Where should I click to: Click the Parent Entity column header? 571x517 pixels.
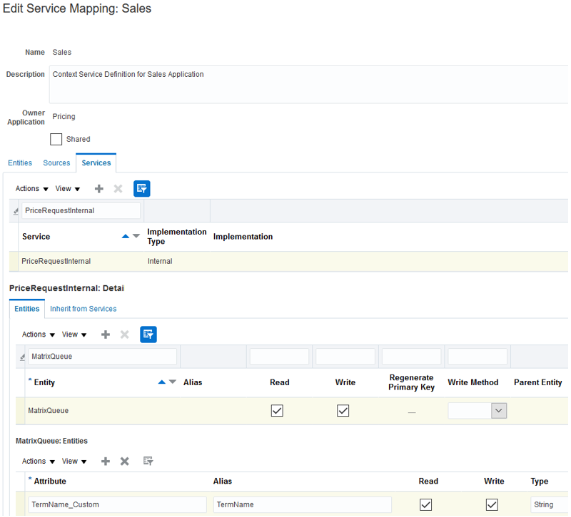[x=538, y=382]
